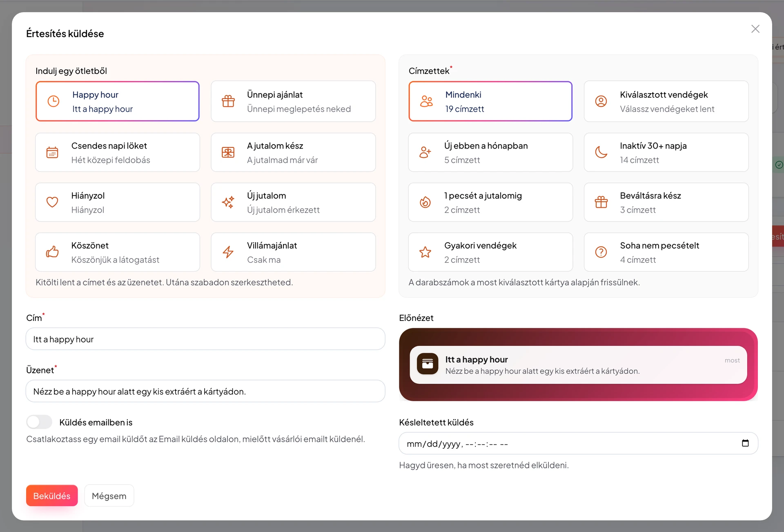The width and height of the screenshot is (784, 532).
Task: Select 1 pecsét a jutalomig label
Action: [483, 196]
